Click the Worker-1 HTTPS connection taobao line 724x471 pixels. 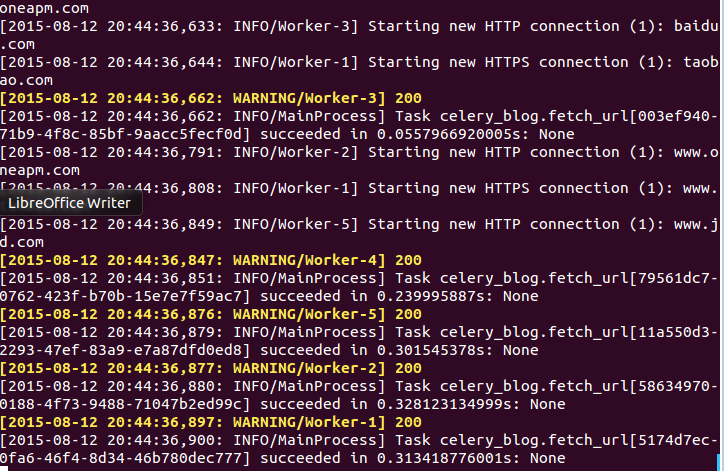[360, 62]
